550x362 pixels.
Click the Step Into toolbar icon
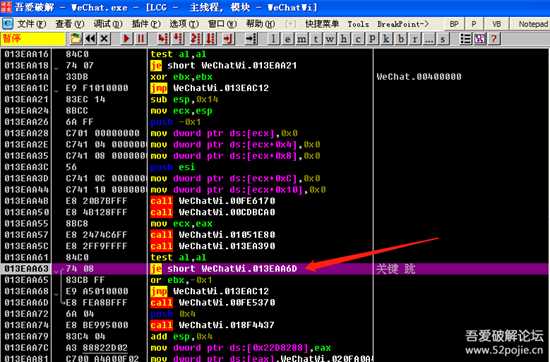(x=162, y=39)
